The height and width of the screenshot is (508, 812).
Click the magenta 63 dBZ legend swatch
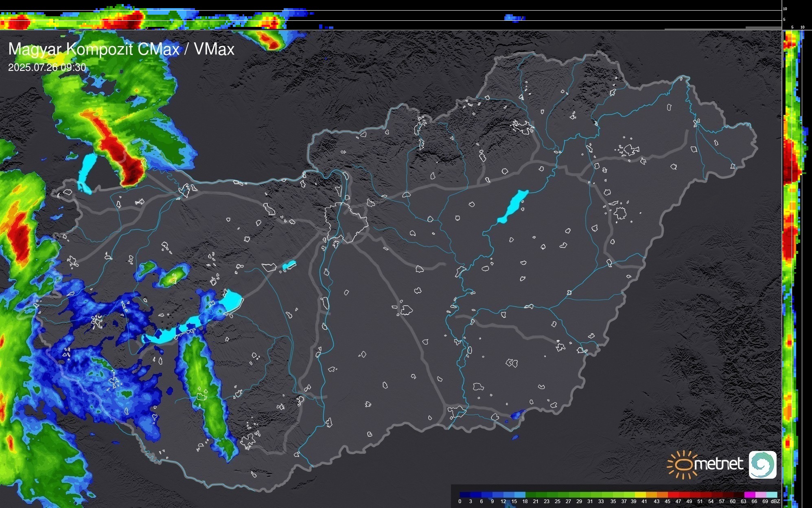[x=749, y=495]
